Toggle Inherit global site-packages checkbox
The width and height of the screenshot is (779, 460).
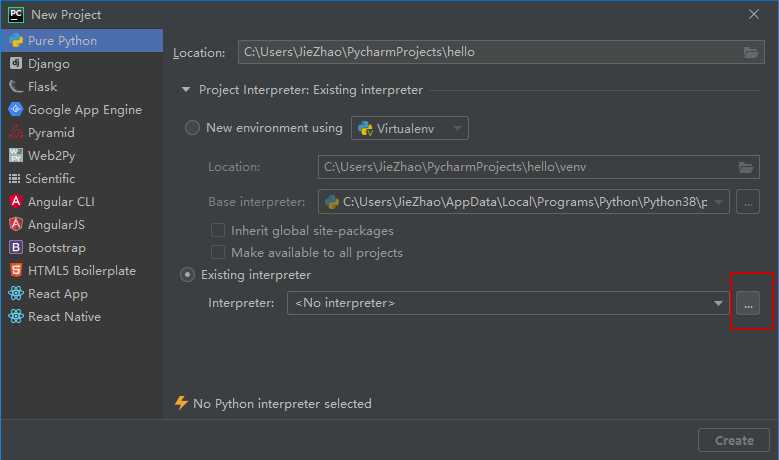(x=218, y=230)
